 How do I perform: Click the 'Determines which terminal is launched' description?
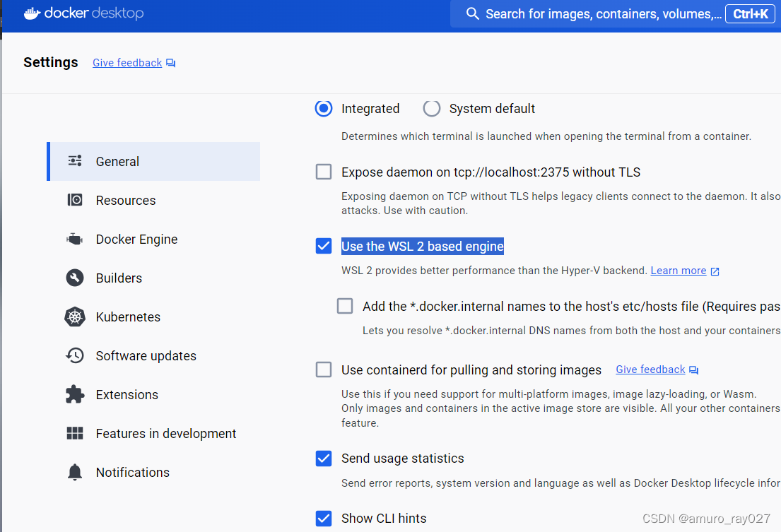tap(546, 136)
